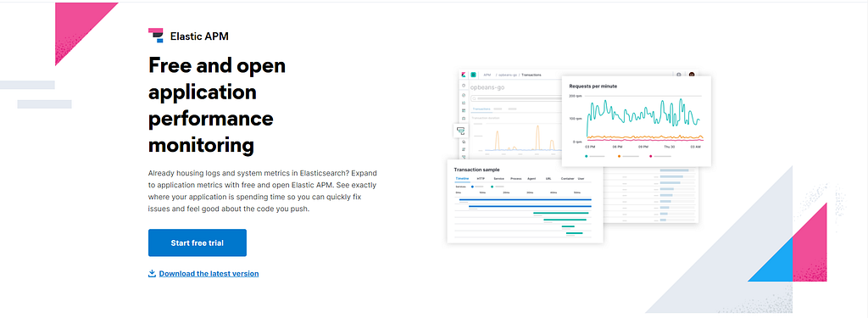Click the user avatar in the dashboard mockup header
This screenshot has height=318, width=868.
coord(692,75)
